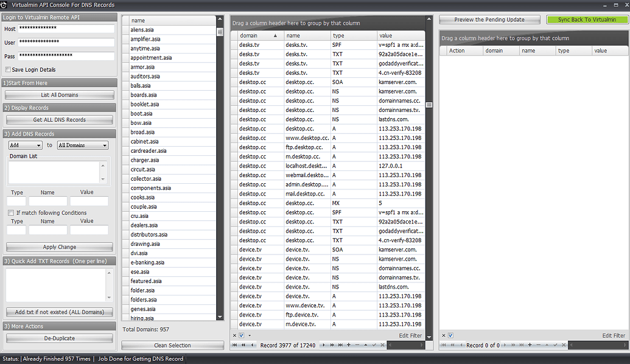Screen dimensions: 630x364
Task: Post changes with the checkmark navigator icon
Action: [x=374, y=345]
